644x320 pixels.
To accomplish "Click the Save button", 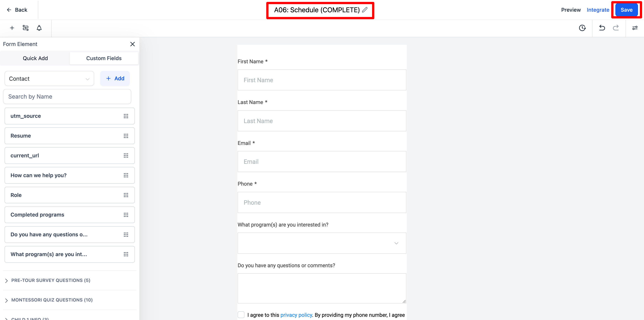I will [x=626, y=10].
